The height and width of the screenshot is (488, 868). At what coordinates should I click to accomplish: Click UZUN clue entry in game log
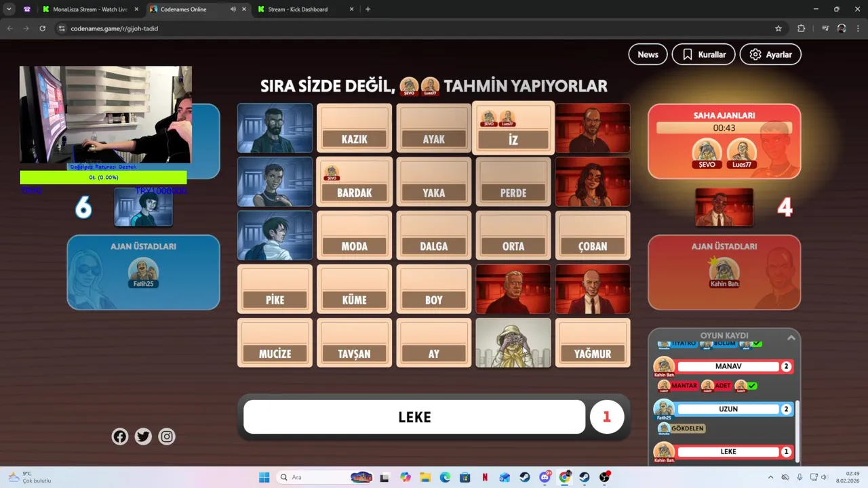click(728, 409)
